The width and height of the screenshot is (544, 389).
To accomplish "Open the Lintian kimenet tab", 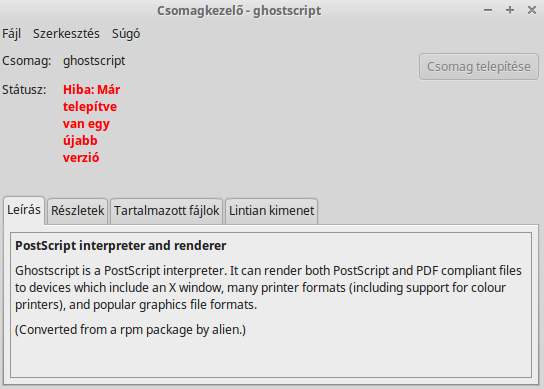I will tap(271, 211).
